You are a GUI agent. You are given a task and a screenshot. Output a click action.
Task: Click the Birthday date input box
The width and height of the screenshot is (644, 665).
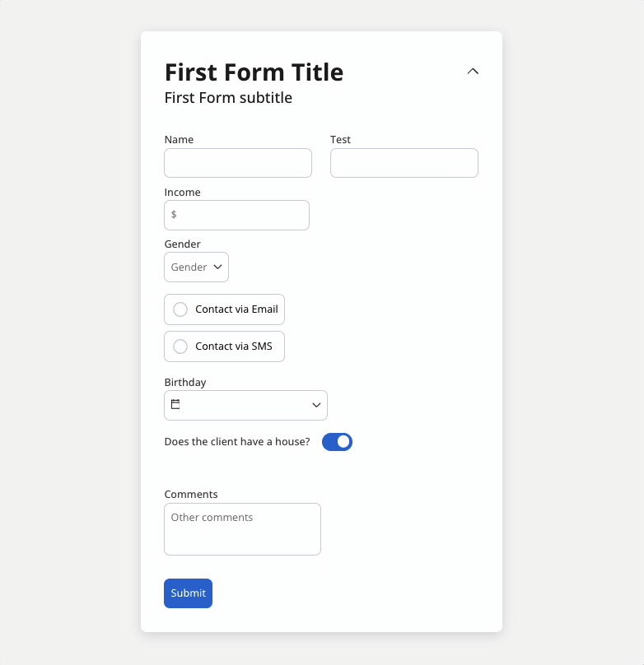[245, 405]
